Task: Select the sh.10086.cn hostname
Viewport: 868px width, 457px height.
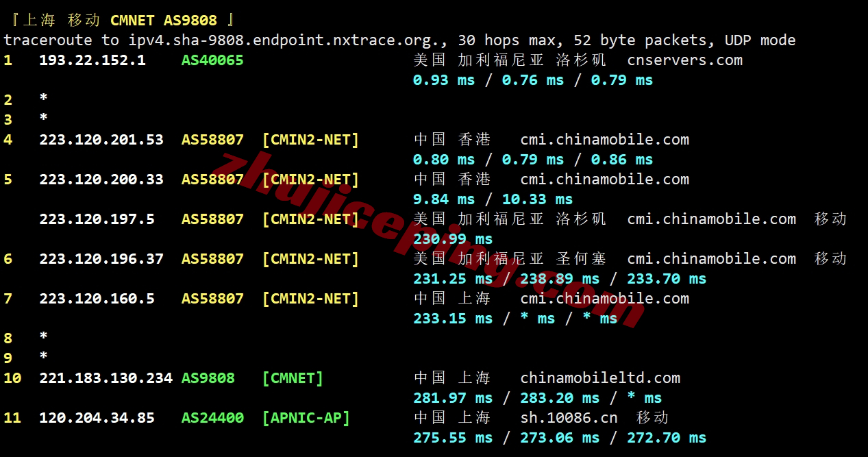Action: [x=569, y=418]
